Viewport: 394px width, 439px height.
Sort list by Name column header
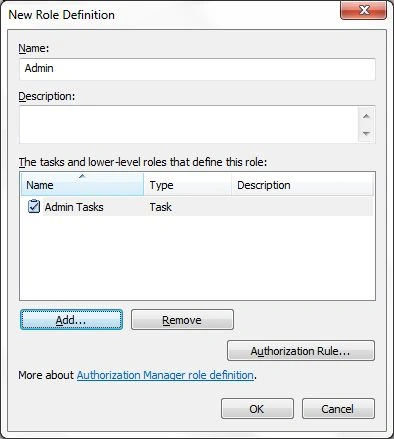82,184
